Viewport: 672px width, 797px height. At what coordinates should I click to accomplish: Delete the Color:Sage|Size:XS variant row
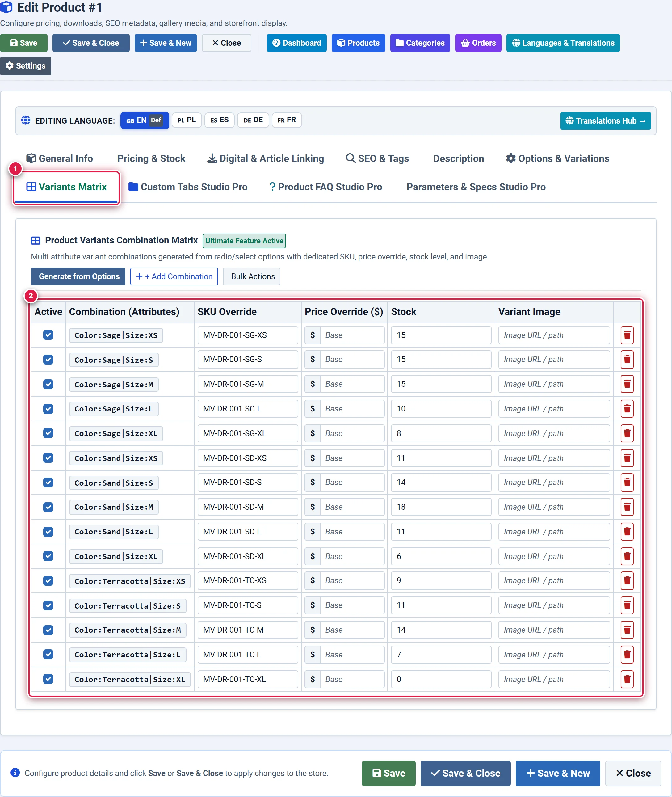(627, 335)
